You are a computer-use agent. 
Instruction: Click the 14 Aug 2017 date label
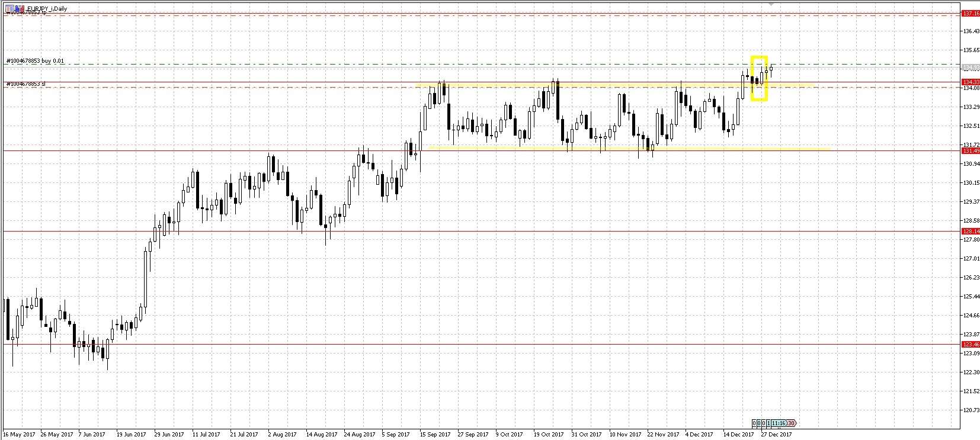pos(321,435)
